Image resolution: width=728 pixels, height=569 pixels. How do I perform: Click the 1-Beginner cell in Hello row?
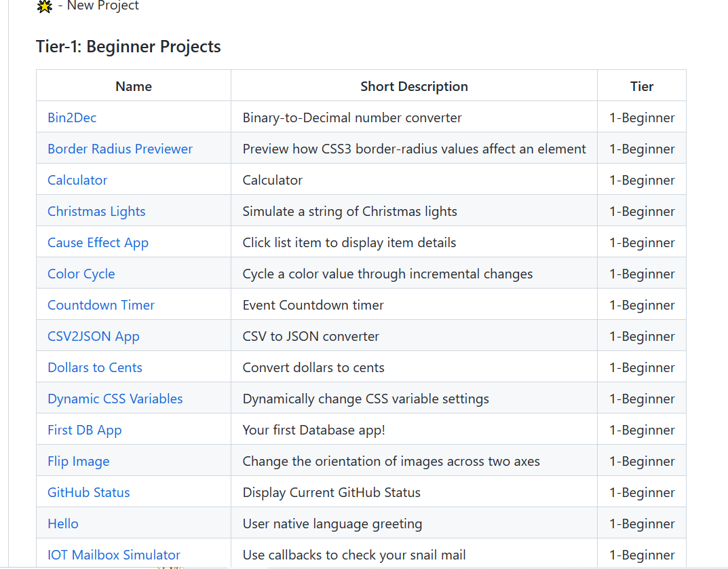(x=642, y=524)
